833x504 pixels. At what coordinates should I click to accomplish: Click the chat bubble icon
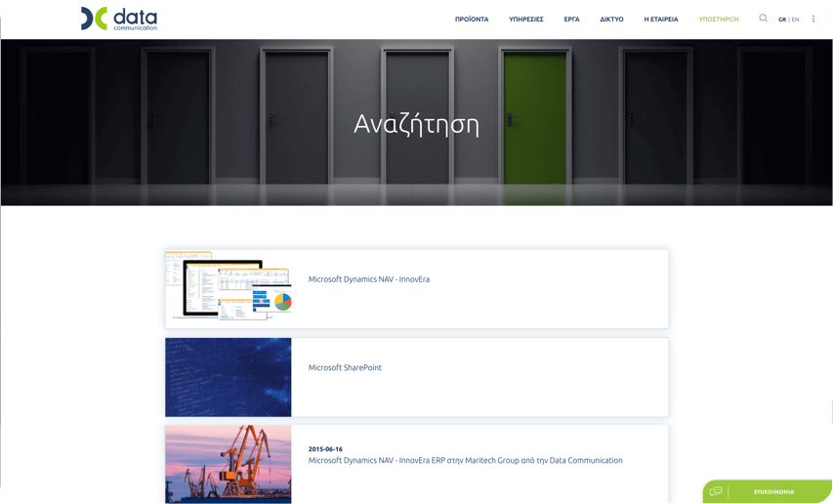tap(716, 491)
